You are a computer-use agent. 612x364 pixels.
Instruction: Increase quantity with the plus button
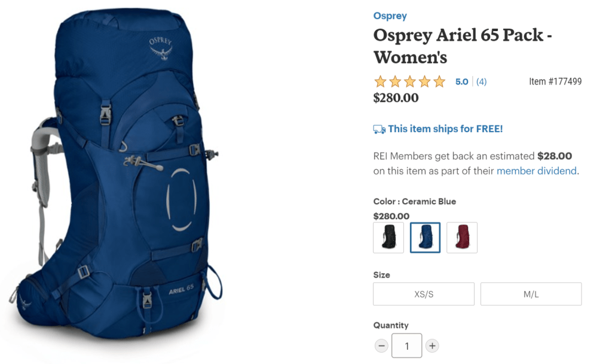click(x=432, y=345)
